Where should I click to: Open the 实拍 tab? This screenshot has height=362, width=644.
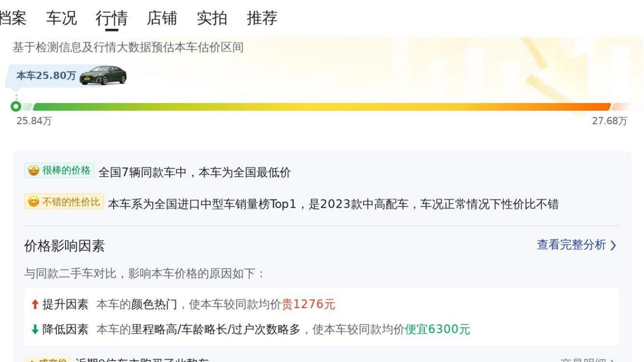click(212, 18)
